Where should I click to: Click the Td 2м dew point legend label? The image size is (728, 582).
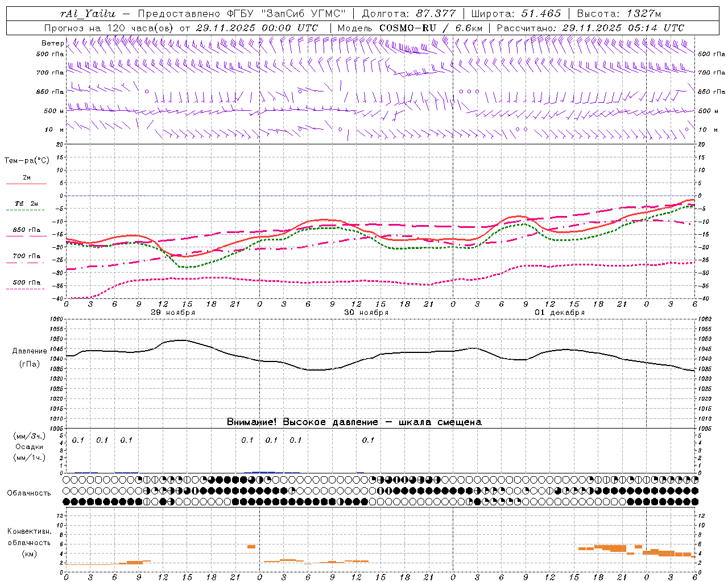coord(27,203)
